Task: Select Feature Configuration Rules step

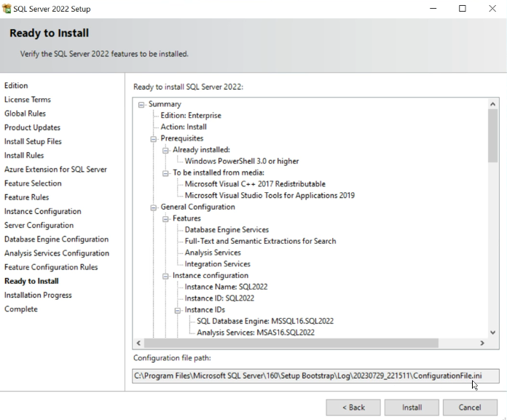Action: [x=51, y=267]
